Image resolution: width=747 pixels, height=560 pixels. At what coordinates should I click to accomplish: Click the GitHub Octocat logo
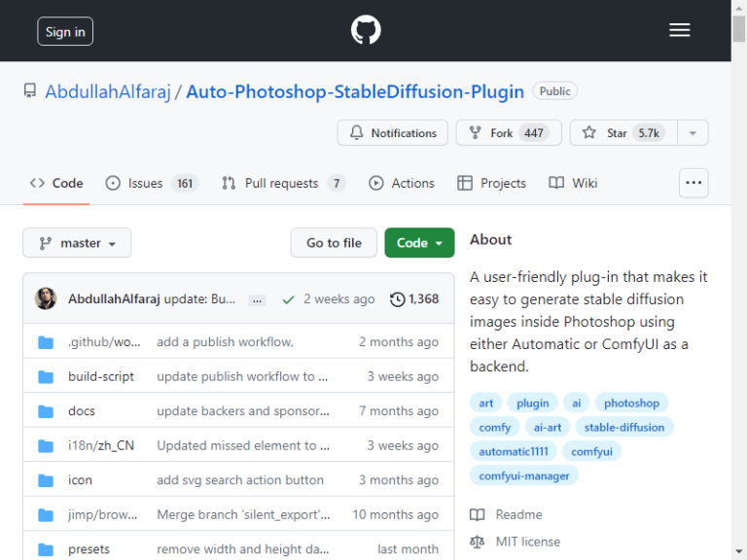pos(366,30)
